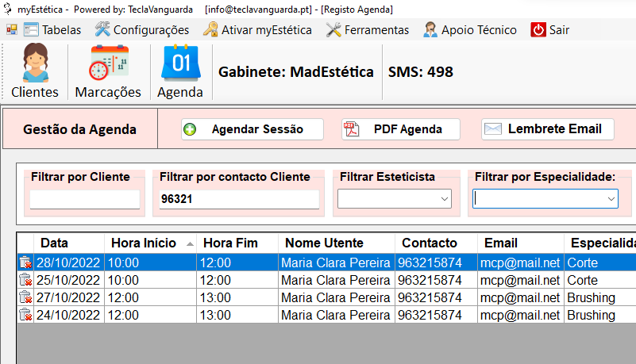Click delete icon for 28/10/2022 row

coord(25,262)
